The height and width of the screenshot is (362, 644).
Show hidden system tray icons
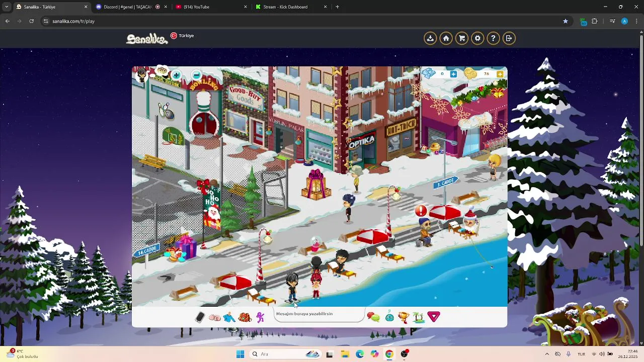pos(547,354)
